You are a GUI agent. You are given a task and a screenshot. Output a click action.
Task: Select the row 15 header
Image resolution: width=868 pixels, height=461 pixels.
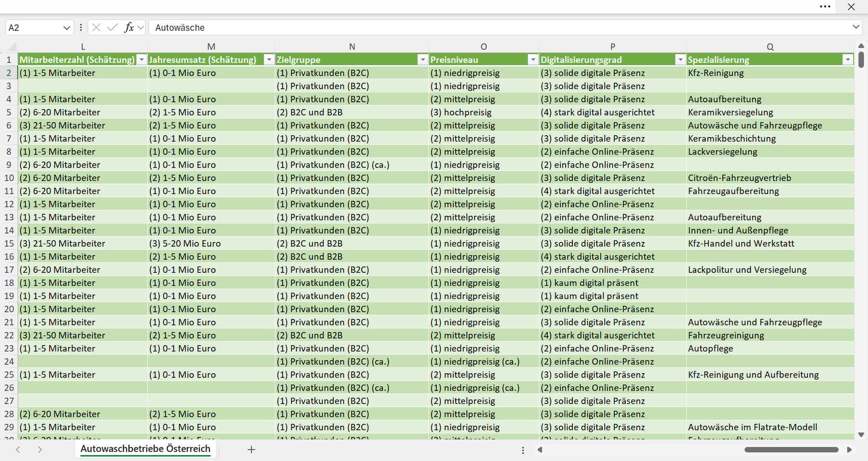9,244
